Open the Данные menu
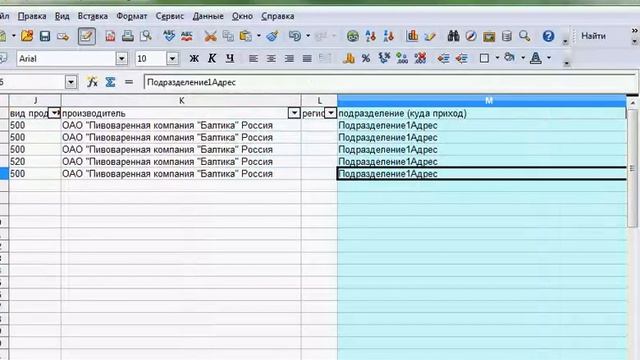 tap(208, 16)
